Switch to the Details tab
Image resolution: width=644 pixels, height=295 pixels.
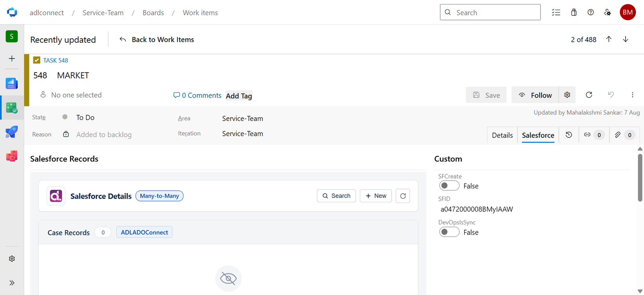[502, 135]
